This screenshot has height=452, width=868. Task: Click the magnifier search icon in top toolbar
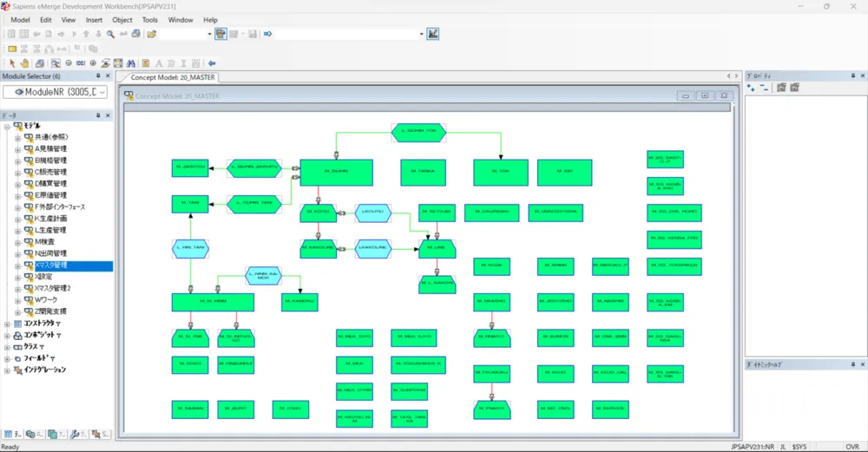click(x=111, y=34)
